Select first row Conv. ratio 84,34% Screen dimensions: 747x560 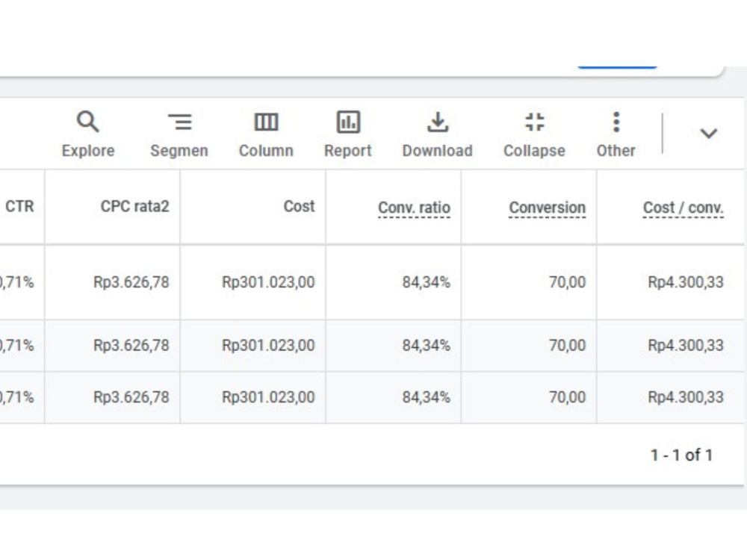(x=426, y=282)
